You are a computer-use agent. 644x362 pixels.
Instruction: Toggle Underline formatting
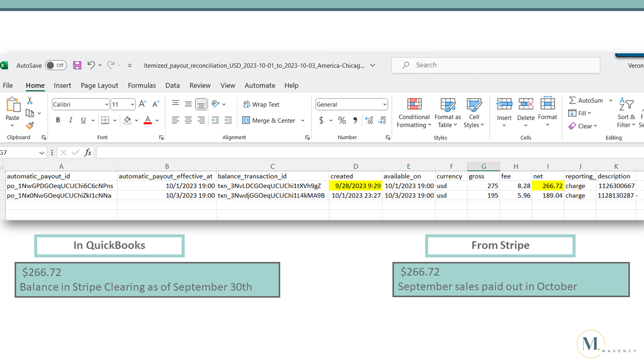point(83,120)
